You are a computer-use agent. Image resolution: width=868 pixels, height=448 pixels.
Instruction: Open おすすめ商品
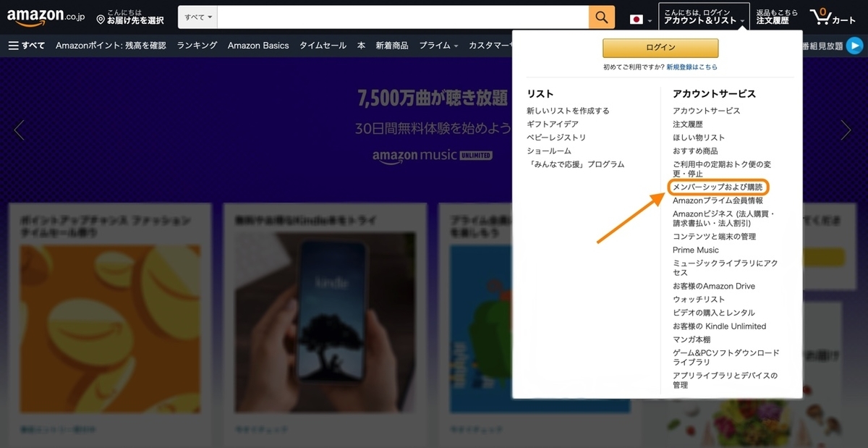tap(695, 151)
